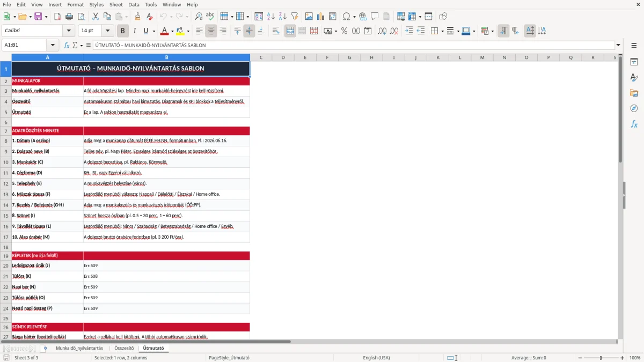Image resolution: width=644 pixels, height=362 pixels.
Task: Open the Data menu
Action: [134, 4]
